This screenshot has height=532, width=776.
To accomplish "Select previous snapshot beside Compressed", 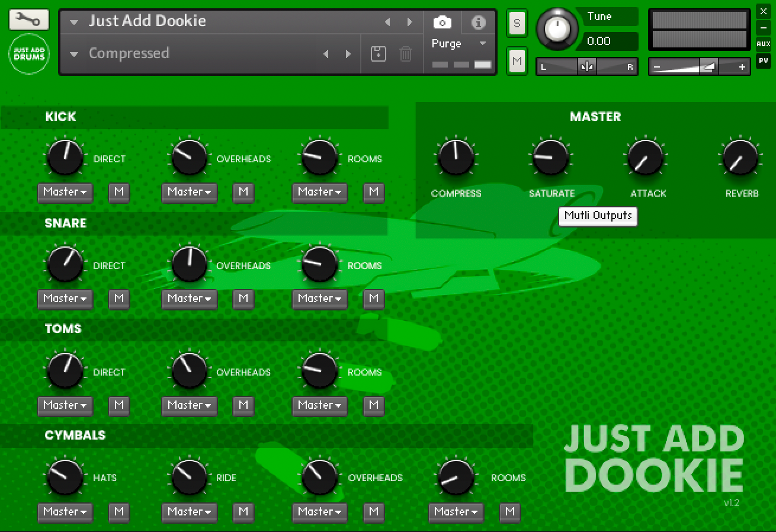I will pos(326,54).
